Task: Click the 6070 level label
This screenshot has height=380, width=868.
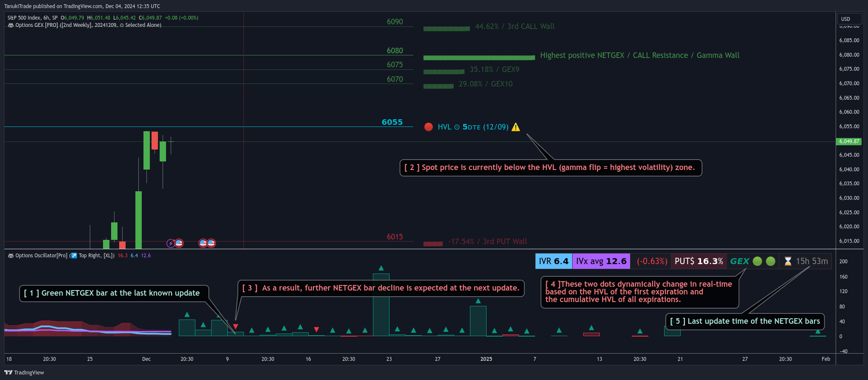Action: pos(395,79)
